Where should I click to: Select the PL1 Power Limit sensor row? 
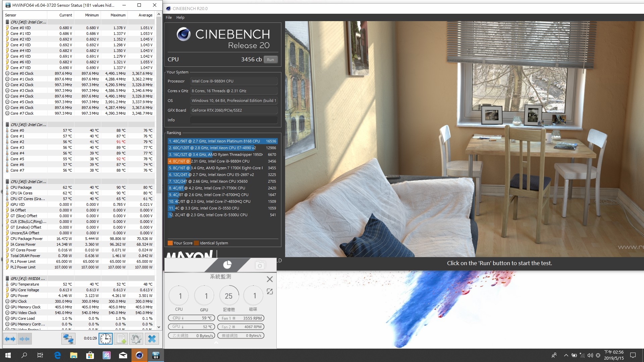[x=79, y=261]
